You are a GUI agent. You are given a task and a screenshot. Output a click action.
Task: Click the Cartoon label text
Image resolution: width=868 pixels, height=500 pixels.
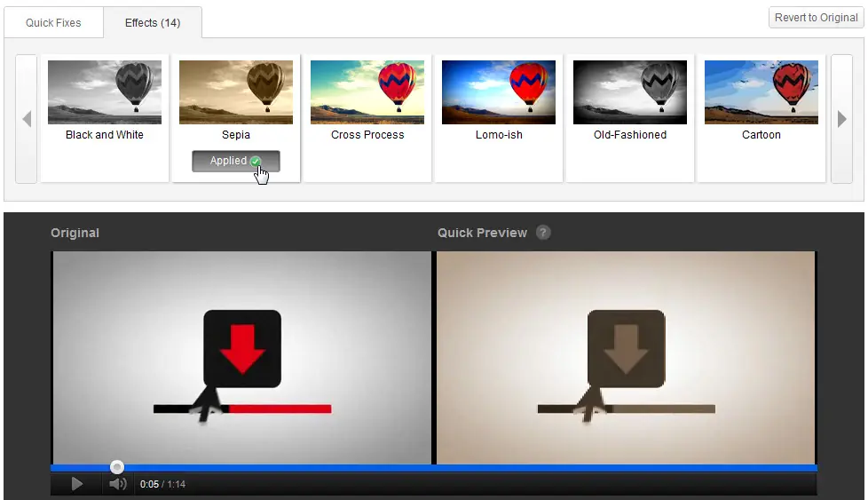(x=761, y=135)
